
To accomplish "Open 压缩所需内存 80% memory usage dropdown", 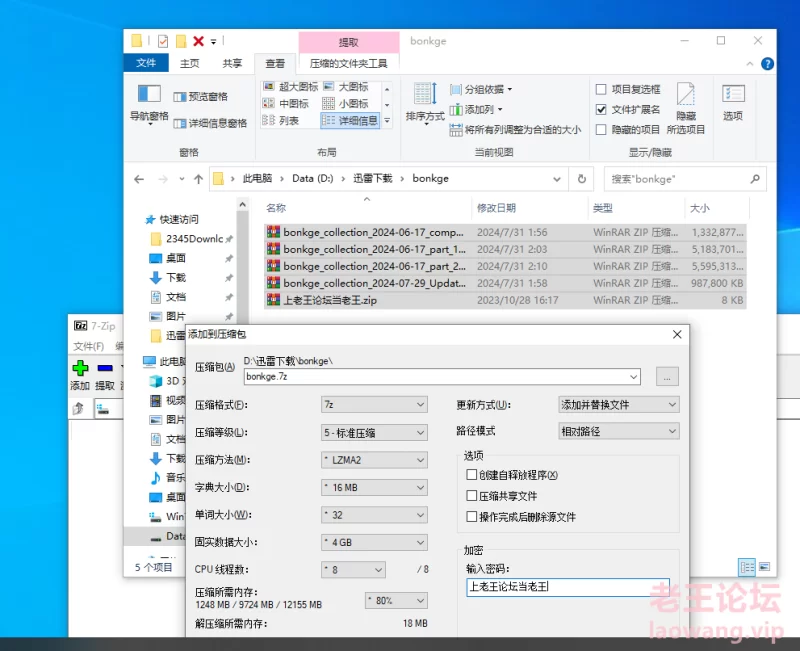I will (x=396, y=600).
